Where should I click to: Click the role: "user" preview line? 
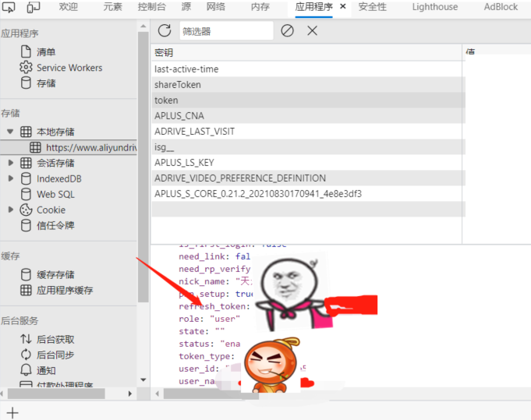[209, 319]
